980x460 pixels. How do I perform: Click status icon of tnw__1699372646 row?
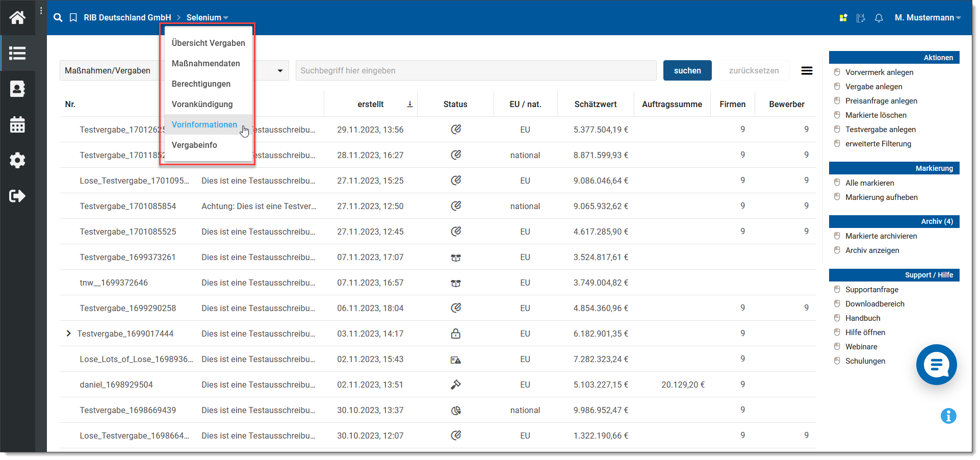pyautogui.click(x=456, y=283)
